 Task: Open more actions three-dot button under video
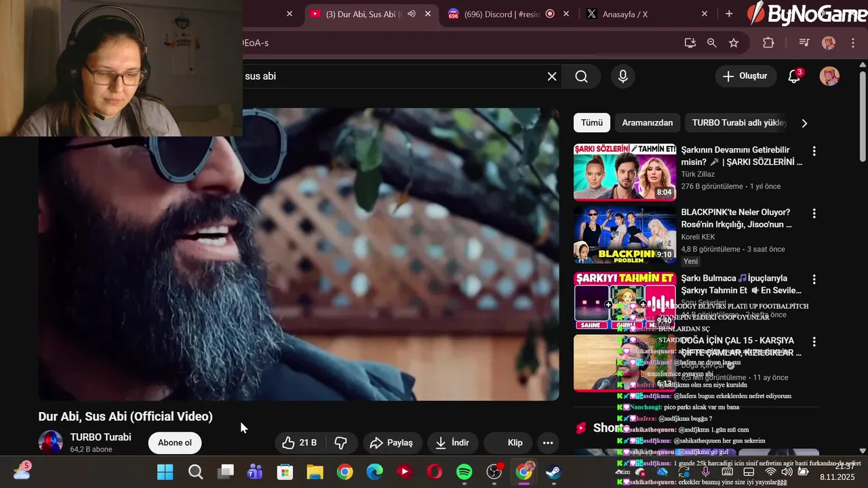pyautogui.click(x=548, y=443)
